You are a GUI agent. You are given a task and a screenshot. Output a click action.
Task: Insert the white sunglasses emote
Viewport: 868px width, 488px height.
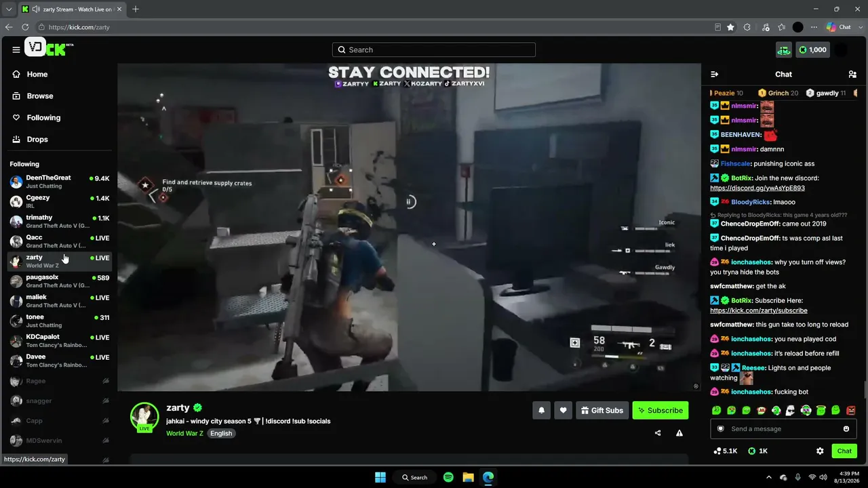pos(791,410)
